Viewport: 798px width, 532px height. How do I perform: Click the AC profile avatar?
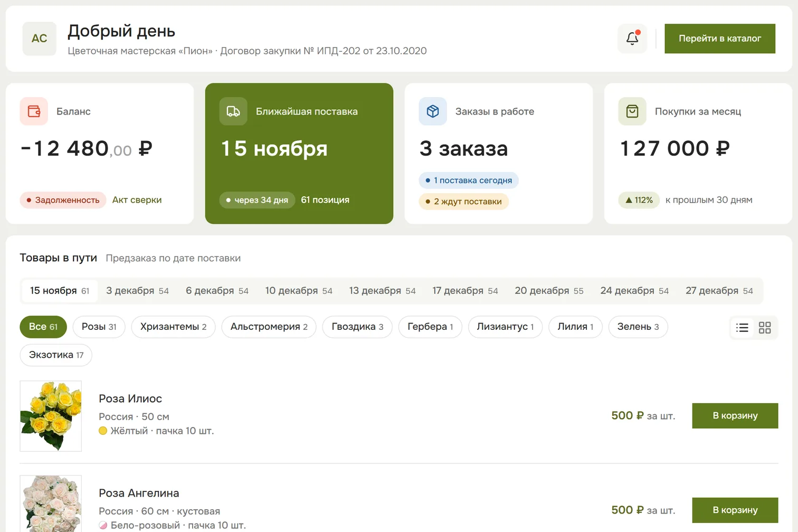[40, 39]
